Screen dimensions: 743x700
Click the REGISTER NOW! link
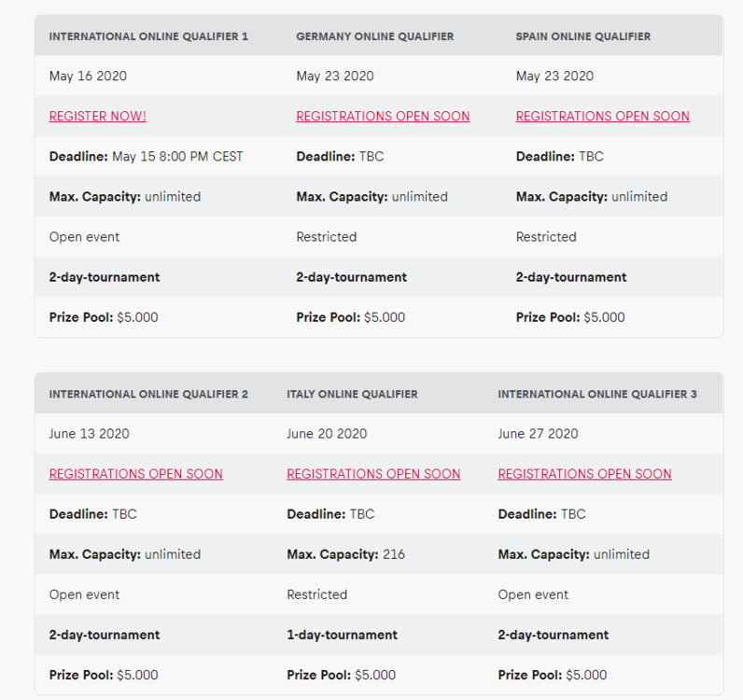pyautogui.click(x=98, y=117)
